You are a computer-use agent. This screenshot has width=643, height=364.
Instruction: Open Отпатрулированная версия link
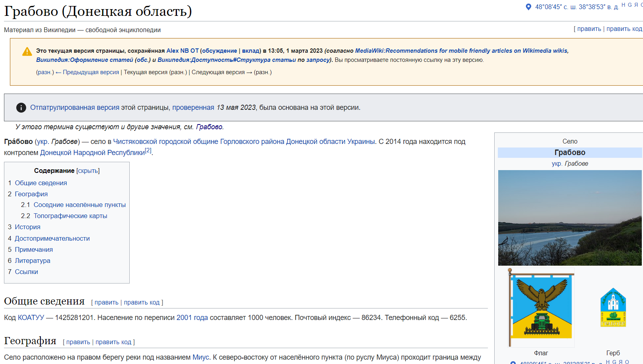pos(75,107)
